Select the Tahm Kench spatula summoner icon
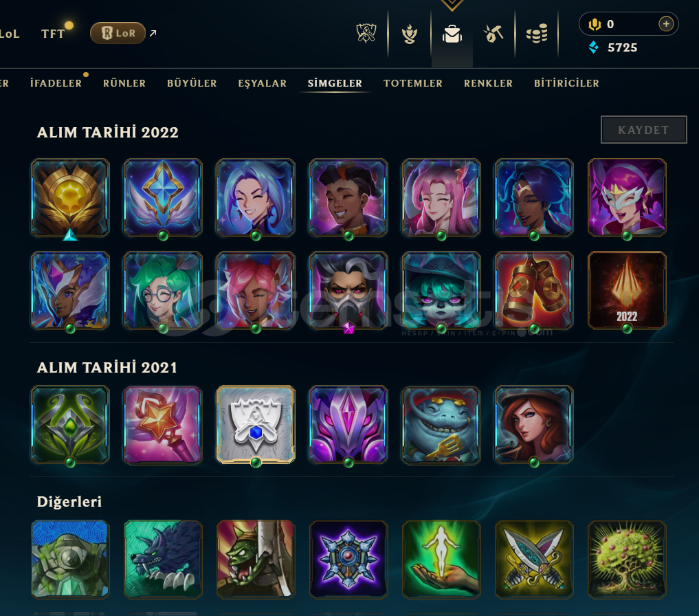The height and width of the screenshot is (616, 699). point(441,425)
